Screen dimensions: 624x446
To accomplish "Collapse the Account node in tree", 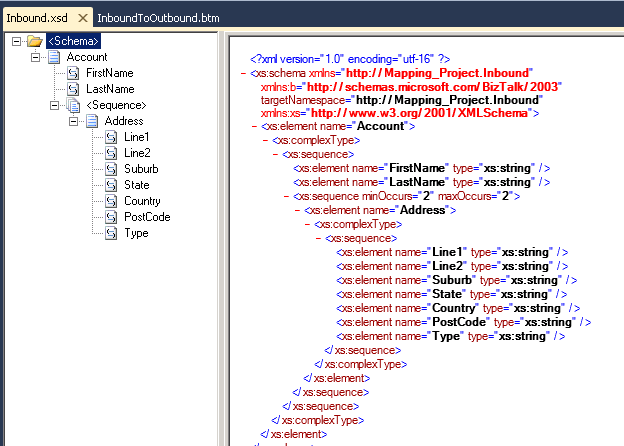I will pos(35,57).
